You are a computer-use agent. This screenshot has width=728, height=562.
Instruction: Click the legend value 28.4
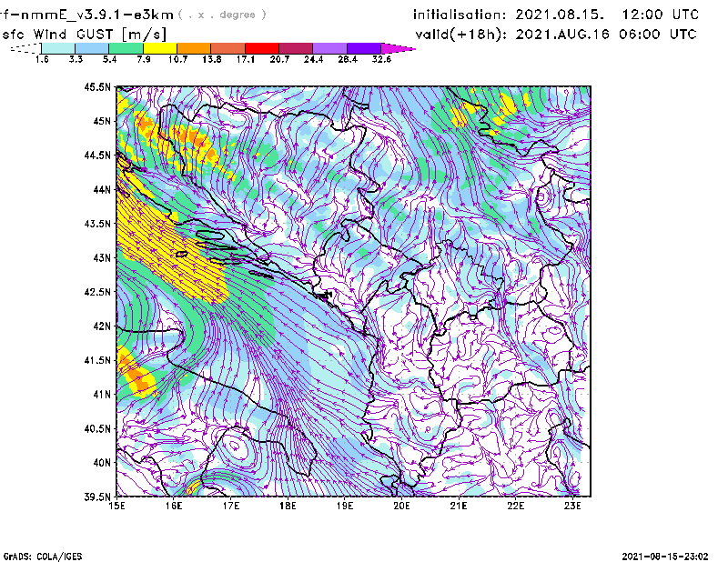tap(348, 59)
